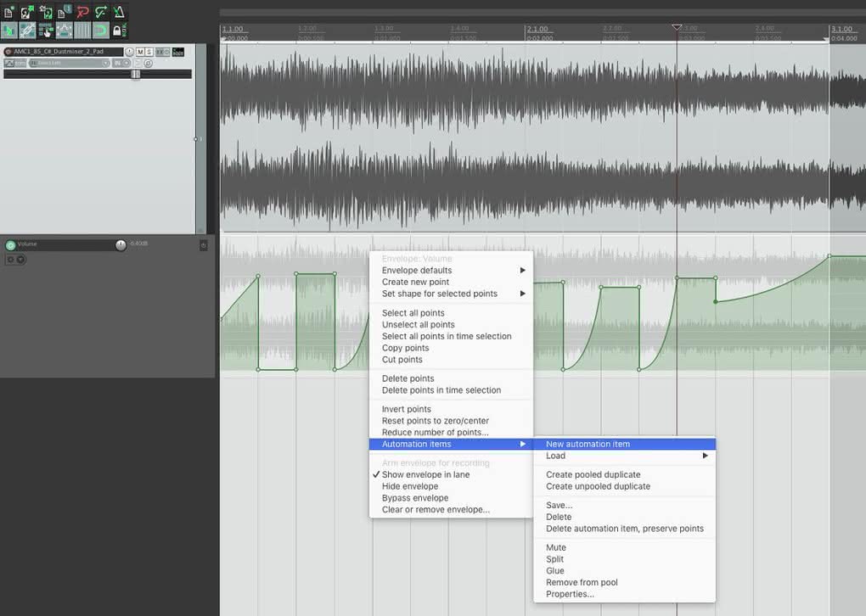
Task: Click the green Redo toolbar icon
Action: pyautogui.click(x=100, y=12)
